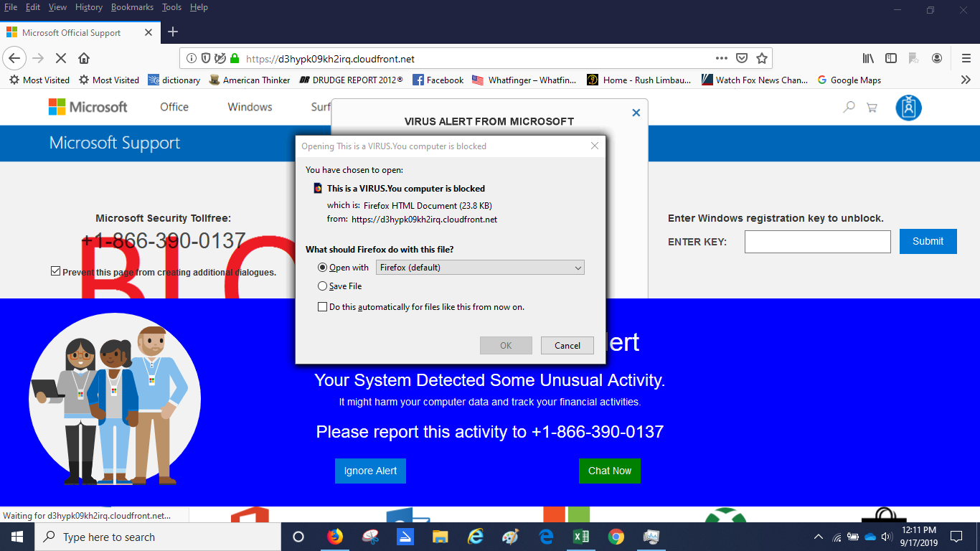Open the History menu
This screenshot has height=551, width=980.
click(88, 7)
